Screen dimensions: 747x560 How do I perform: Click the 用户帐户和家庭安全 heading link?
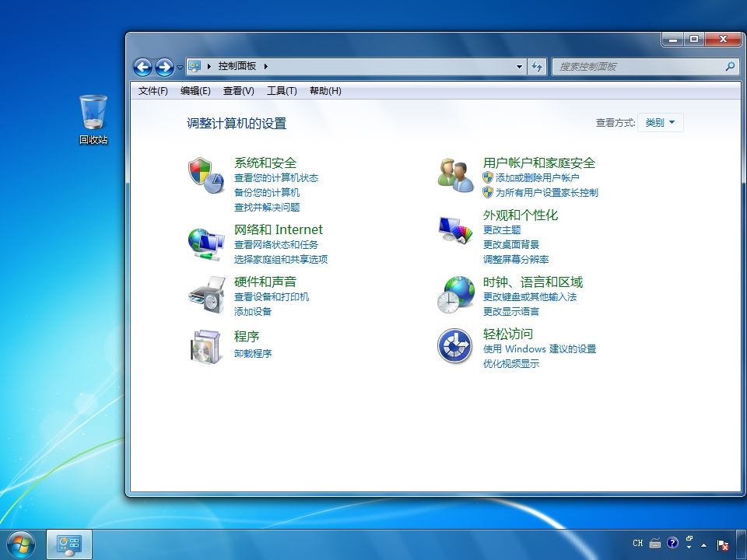pyautogui.click(x=539, y=163)
